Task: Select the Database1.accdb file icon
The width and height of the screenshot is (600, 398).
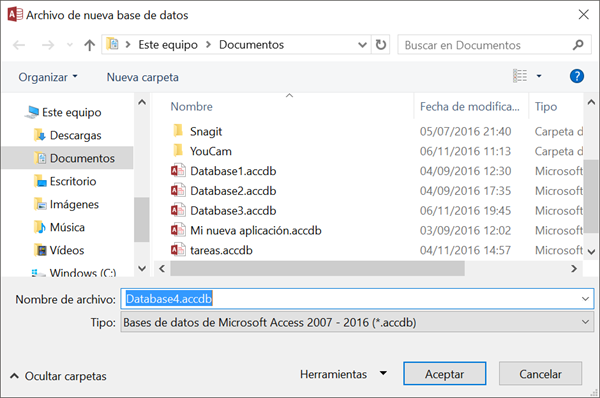Action: (178, 171)
